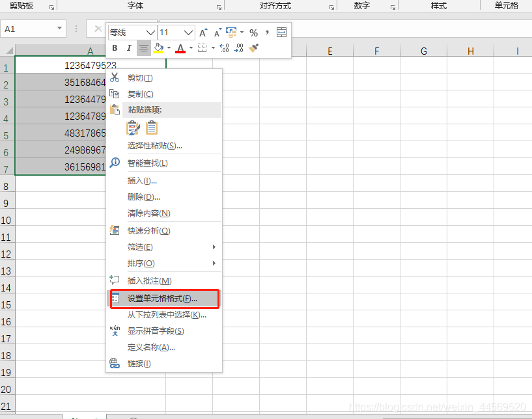Open accounting format dropdown arrow
The width and height of the screenshot is (532, 419).
(x=242, y=33)
